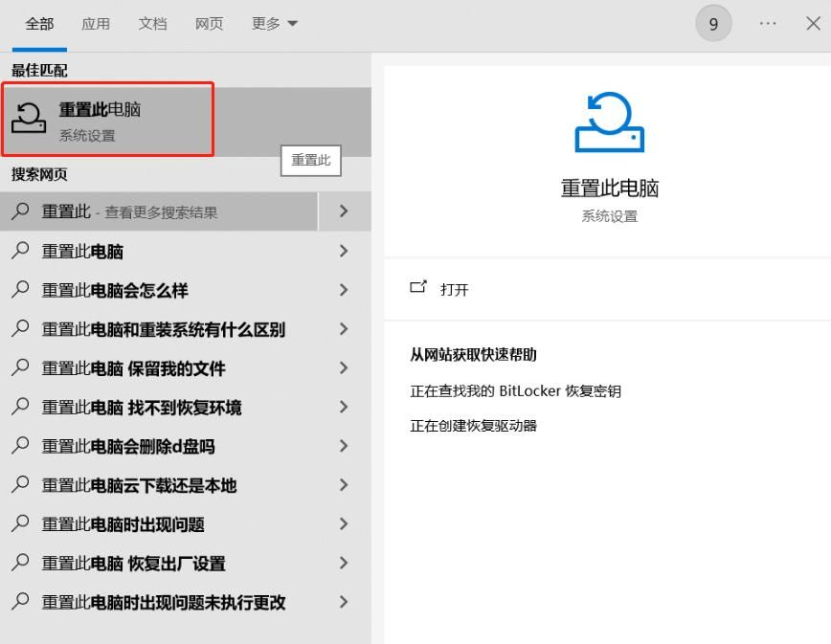This screenshot has height=644, width=831.
Task: Click the magnifier icon beside 重置此电脑云下载还是本地
Action: click(x=21, y=485)
